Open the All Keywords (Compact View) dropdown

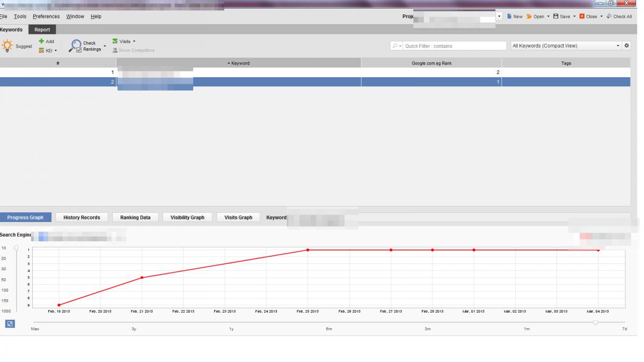pyautogui.click(x=566, y=46)
